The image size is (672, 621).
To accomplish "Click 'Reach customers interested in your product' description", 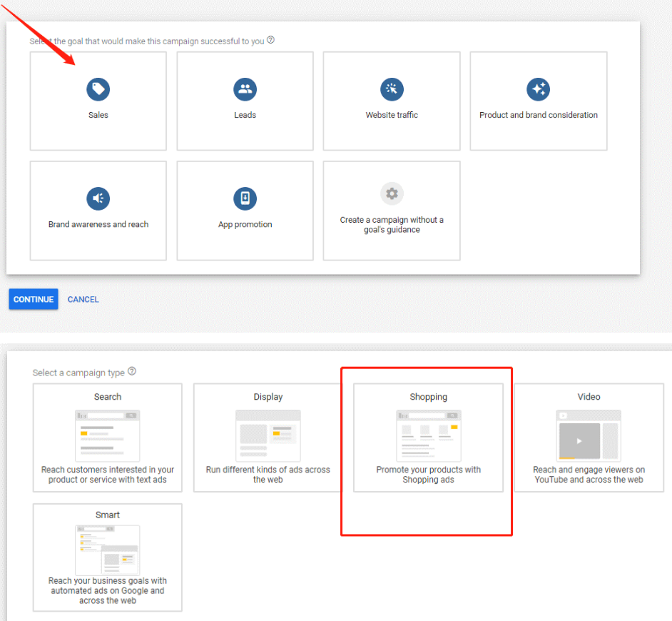I will click(108, 475).
